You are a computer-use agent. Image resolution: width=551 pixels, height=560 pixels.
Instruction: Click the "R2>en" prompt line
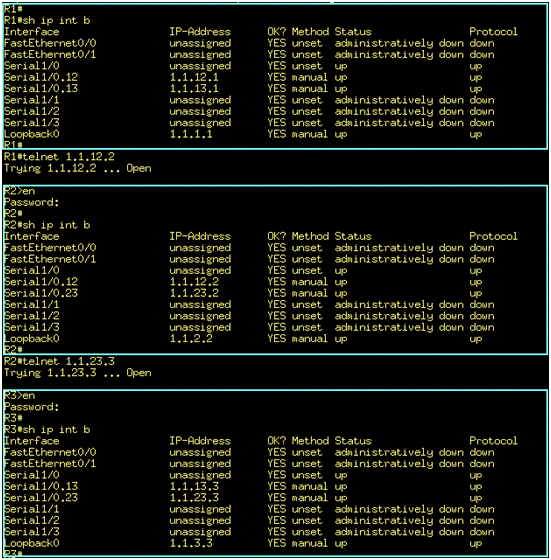[x=20, y=191]
